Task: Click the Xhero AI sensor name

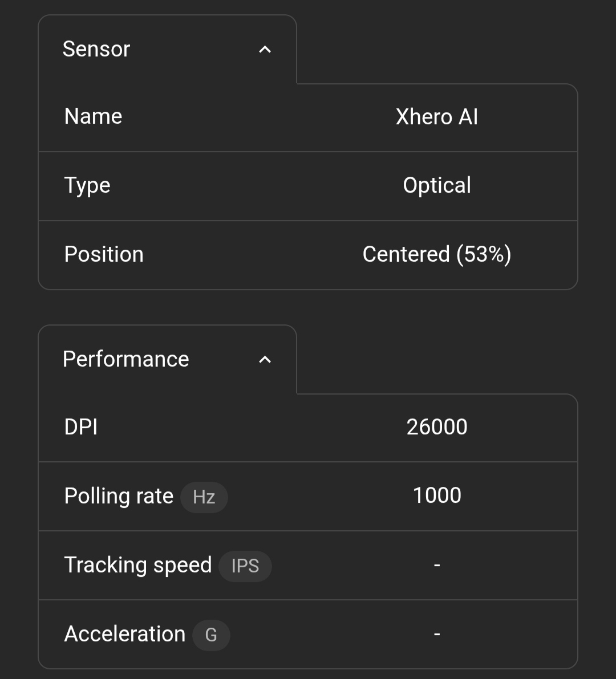Action: pyautogui.click(x=437, y=117)
